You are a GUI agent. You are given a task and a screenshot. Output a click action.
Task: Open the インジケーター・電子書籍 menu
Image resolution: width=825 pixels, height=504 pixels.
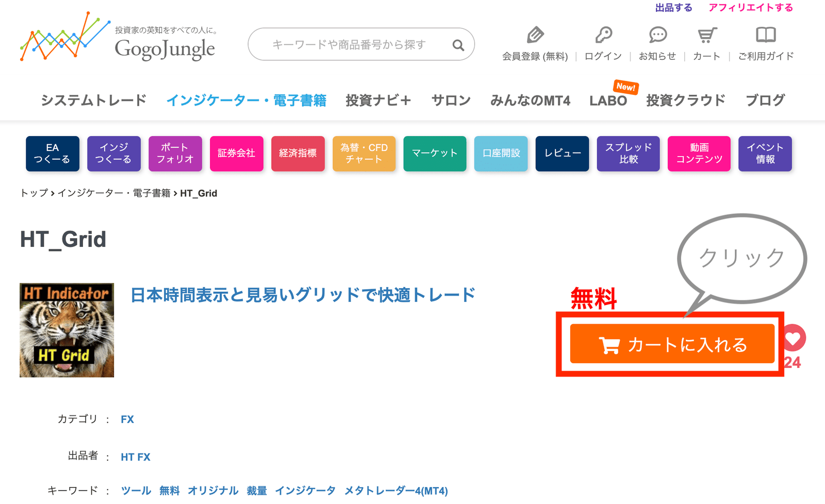click(x=246, y=100)
